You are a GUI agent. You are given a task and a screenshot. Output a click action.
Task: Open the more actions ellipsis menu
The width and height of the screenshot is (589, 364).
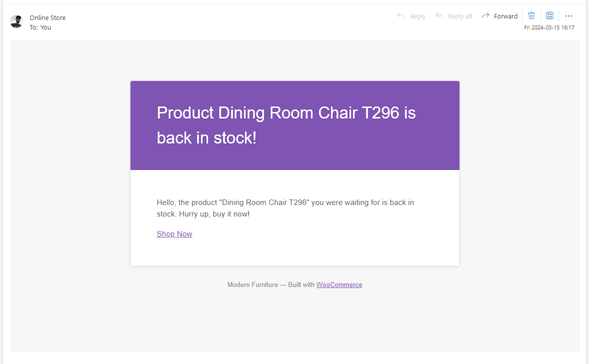(568, 16)
